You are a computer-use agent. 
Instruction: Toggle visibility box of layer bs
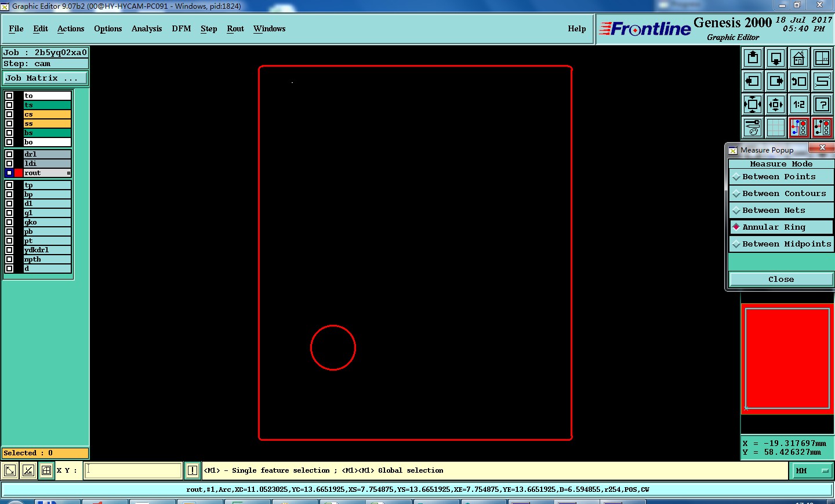[x=9, y=133]
